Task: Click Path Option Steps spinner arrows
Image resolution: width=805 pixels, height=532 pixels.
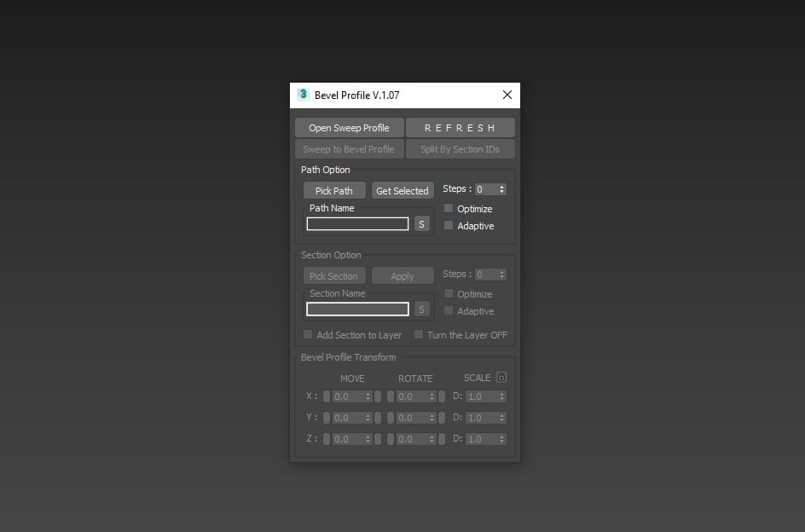Action: coord(501,189)
